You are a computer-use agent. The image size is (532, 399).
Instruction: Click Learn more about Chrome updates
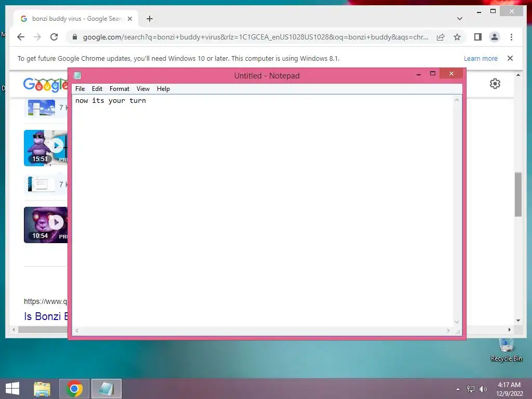(481, 58)
